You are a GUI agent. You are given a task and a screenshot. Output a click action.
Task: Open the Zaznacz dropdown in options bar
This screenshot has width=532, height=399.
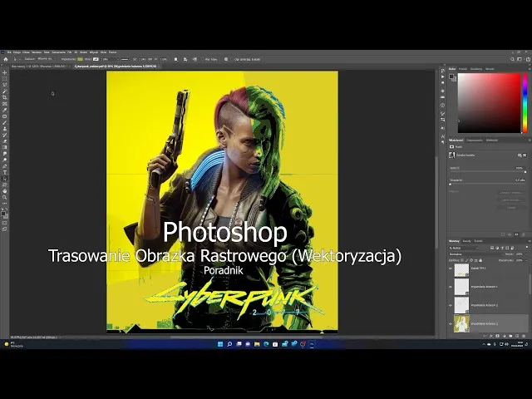point(46,59)
